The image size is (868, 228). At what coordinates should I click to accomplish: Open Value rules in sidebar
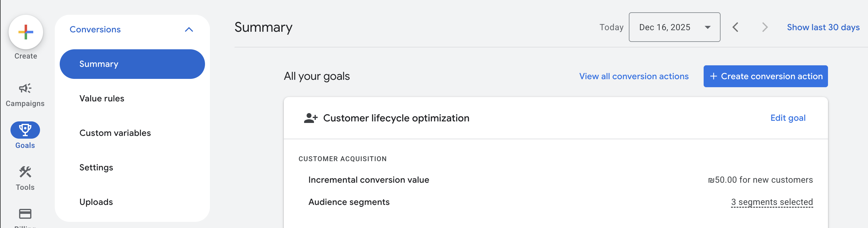point(102,99)
